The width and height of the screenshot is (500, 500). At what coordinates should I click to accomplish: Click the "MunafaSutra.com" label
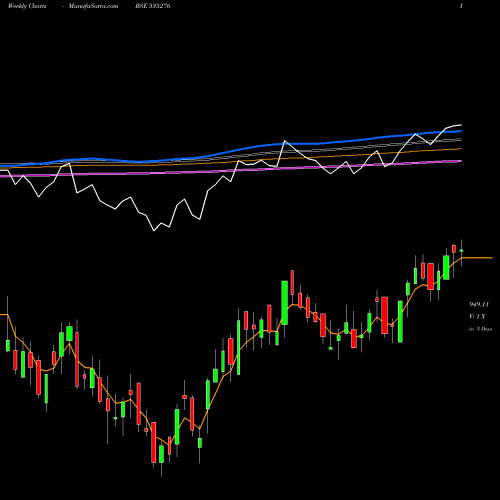point(93,6)
